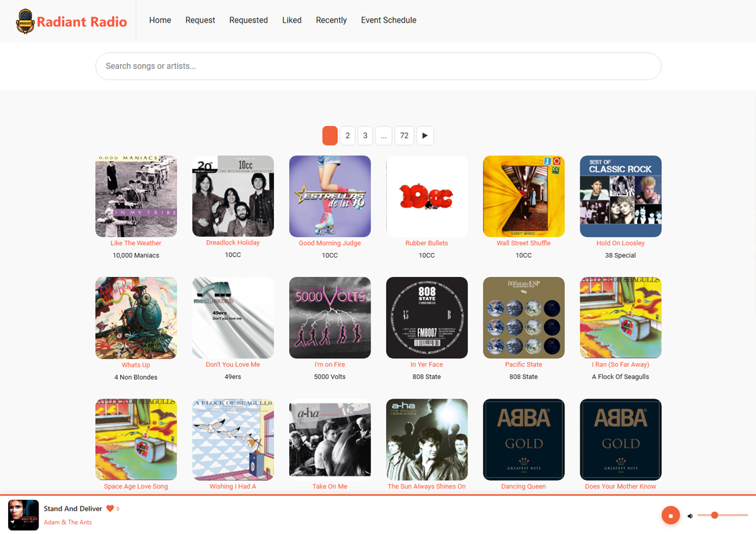Navigate to the Event Schedule page
This screenshot has width=756, height=534.
click(388, 20)
